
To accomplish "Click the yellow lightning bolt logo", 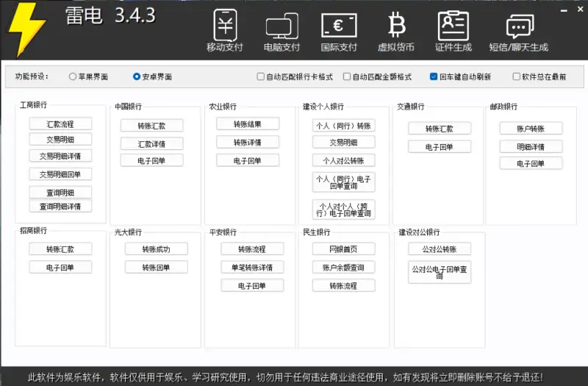I will point(25,28).
